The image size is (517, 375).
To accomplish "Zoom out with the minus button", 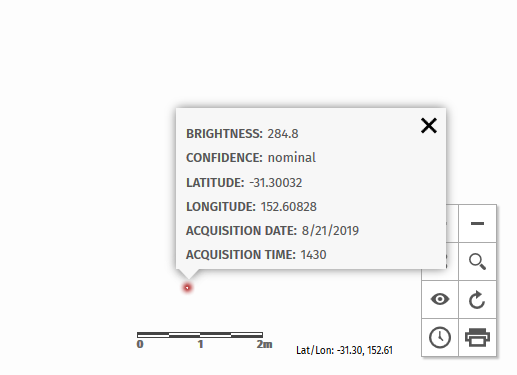I will 477,223.
